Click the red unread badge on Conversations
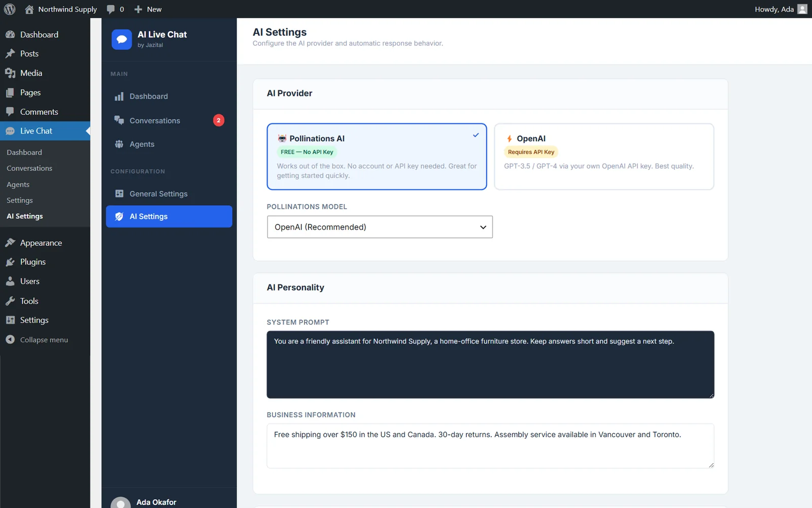812x508 pixels. (219, 120)
